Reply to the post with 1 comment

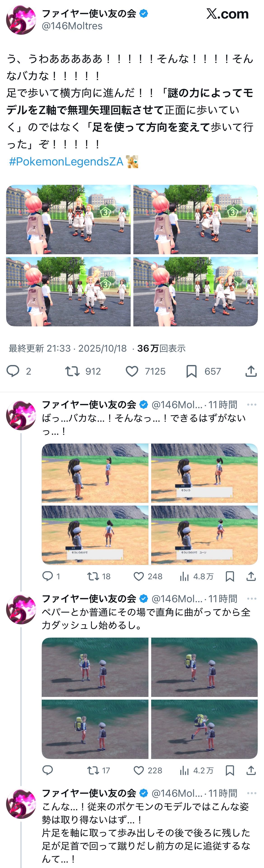[x=48, y=576]
